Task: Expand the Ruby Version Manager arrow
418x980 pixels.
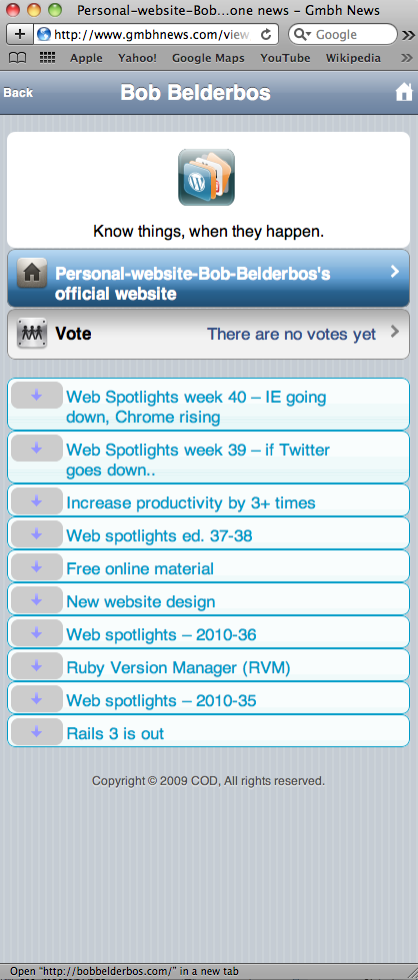Action: [x=36, y=665]
